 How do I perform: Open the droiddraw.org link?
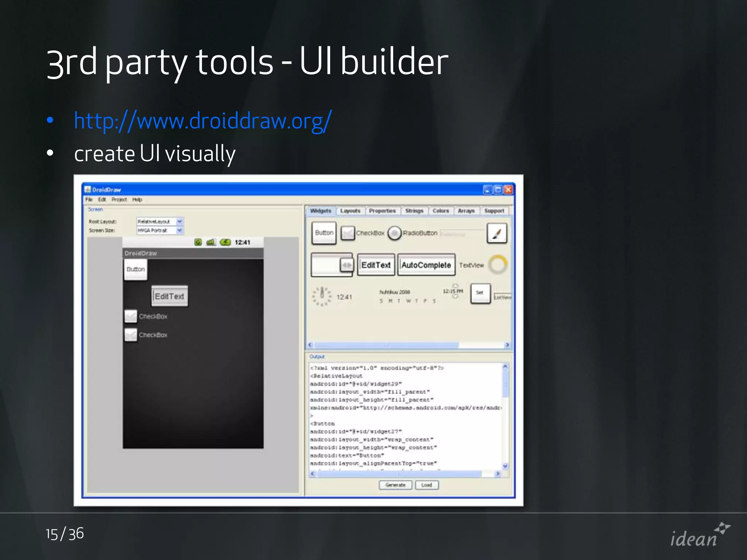[202, 121]
